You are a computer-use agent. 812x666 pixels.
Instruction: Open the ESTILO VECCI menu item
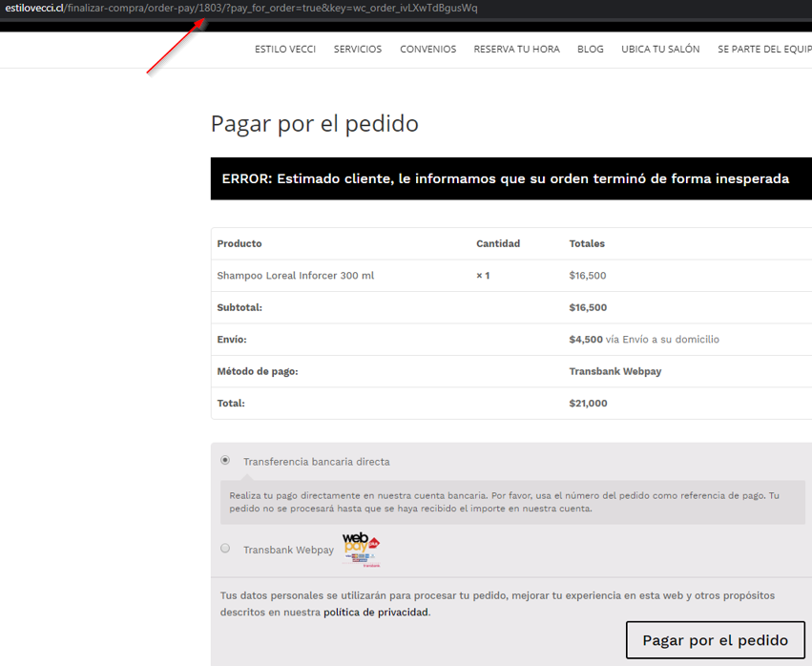tap(285, 49)
